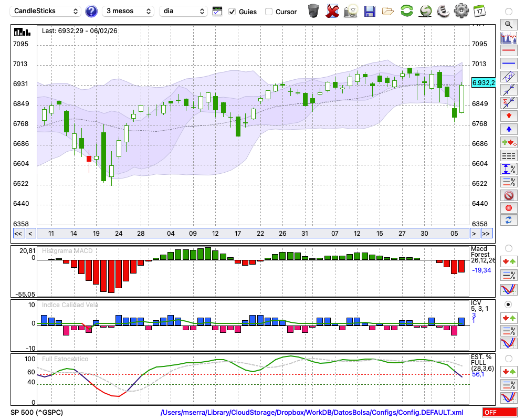525x420 pixels.
Task: Click the 56,1 stochastic value
Action: (478, 374)
